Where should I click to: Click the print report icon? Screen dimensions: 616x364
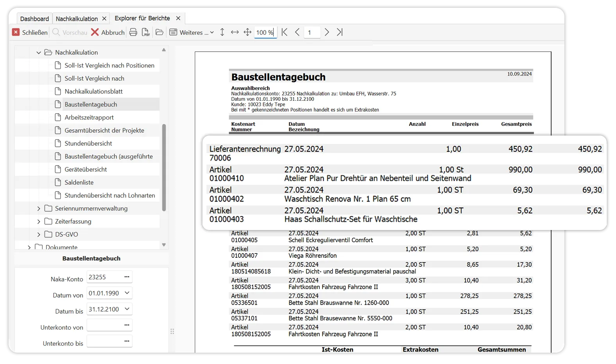(x=133, y=32)
